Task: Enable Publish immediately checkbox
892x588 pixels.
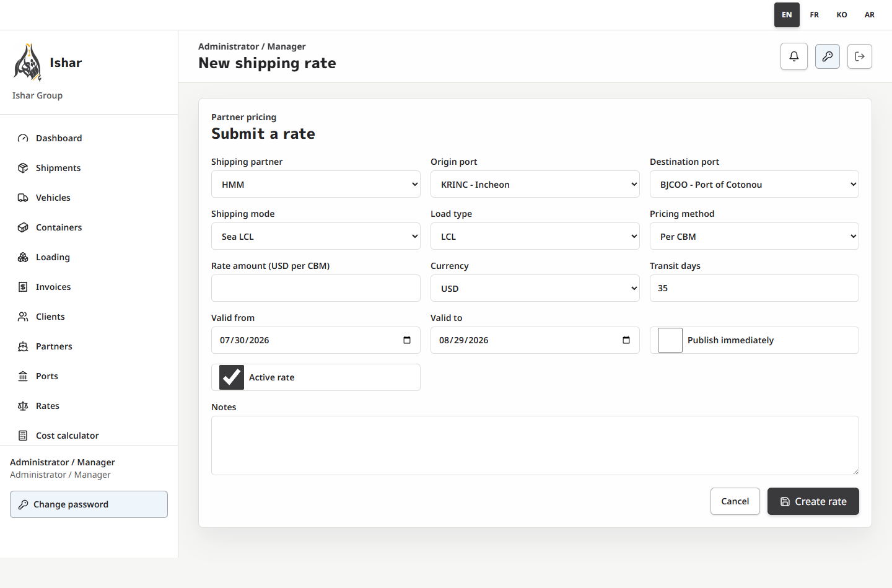Action: (670, 340)
